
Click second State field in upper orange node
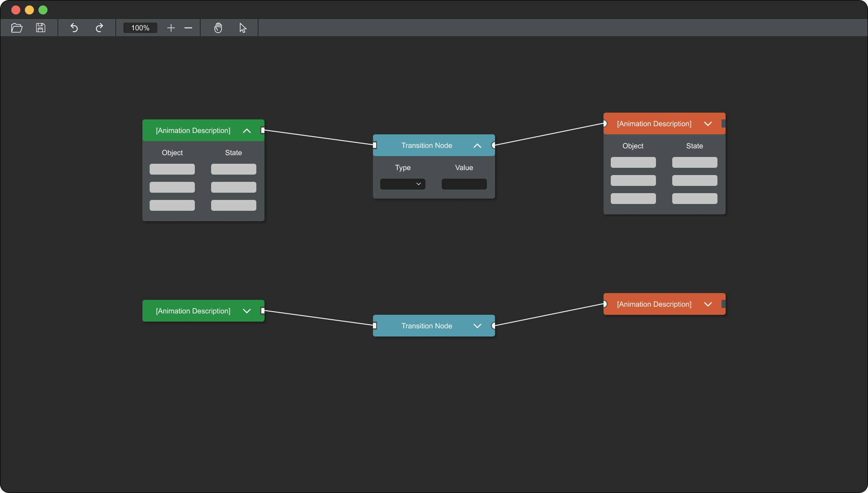click(695, 180)
